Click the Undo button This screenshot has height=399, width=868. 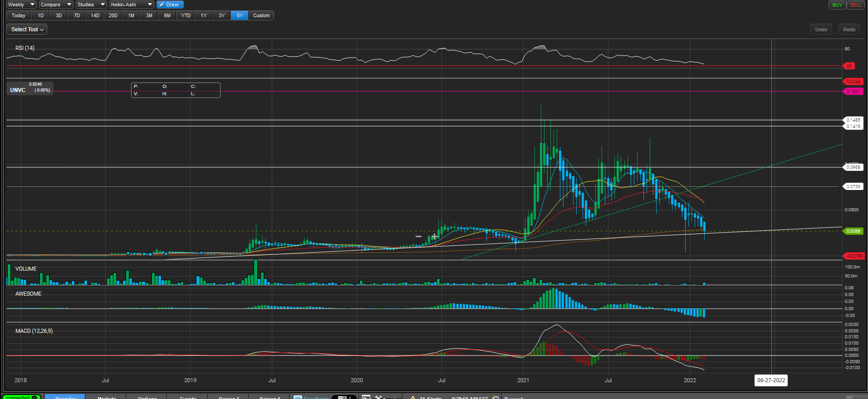[x=821, y=29]
